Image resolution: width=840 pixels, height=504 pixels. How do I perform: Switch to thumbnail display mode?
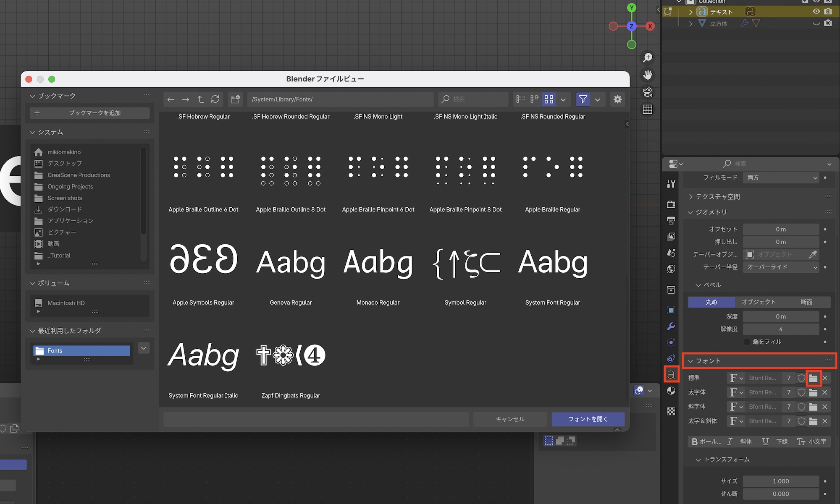(549, 99)
